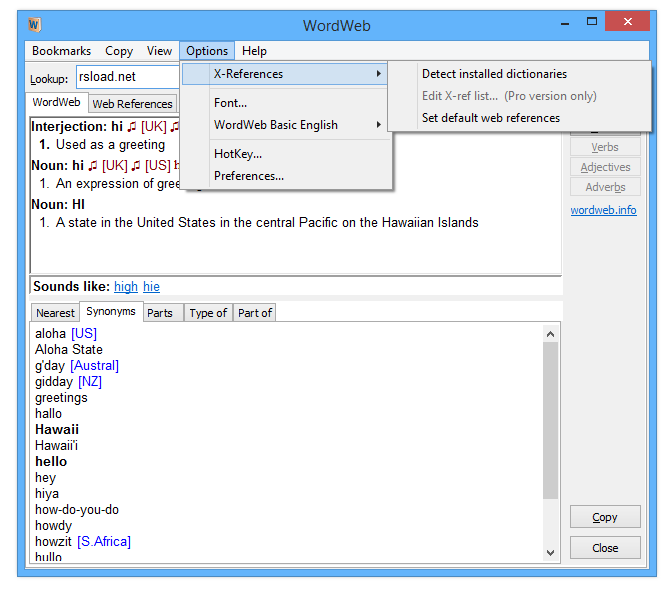
Task: Select synonym 'gidday'
Action: [x=54, y=381]
